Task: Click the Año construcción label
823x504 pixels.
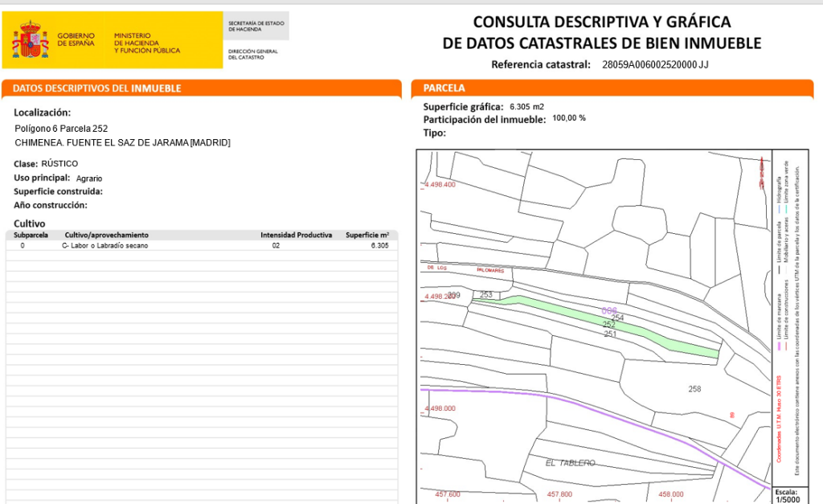Action: click(51, 205)
